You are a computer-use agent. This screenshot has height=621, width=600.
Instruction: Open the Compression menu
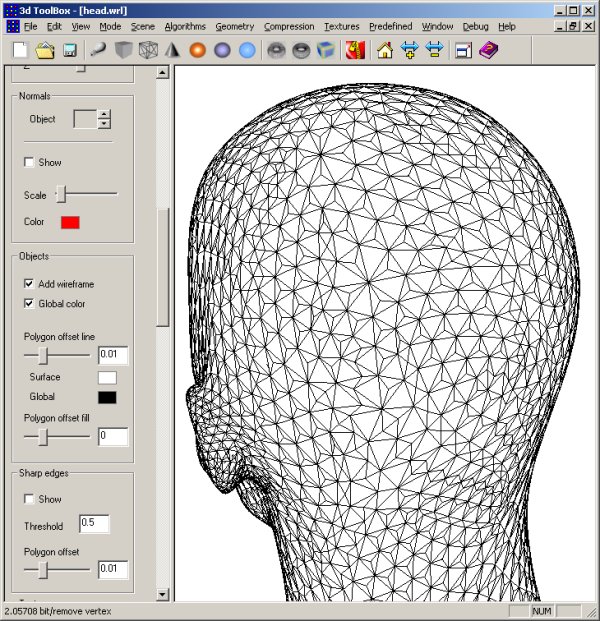click(x=289, y=26)
